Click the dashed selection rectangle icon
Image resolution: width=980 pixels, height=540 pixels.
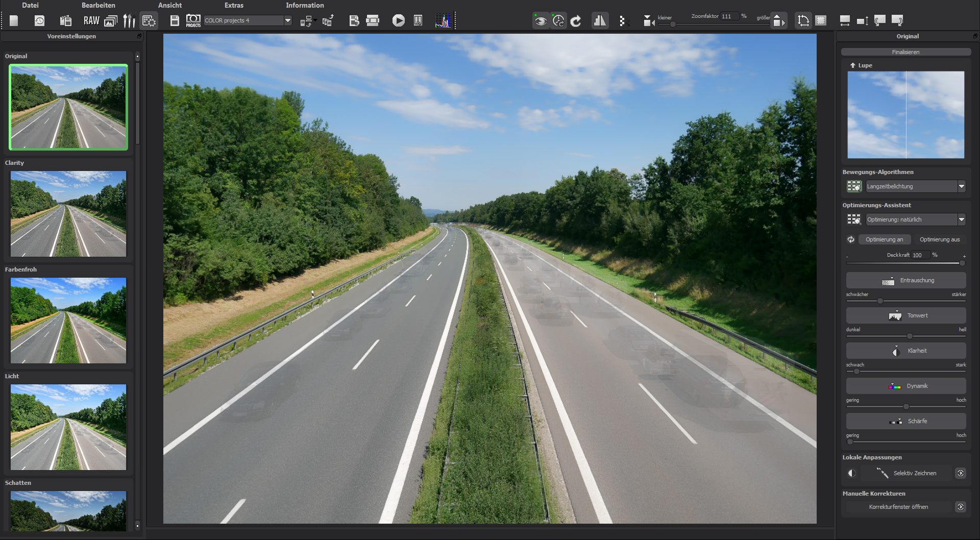pos(821,21)
